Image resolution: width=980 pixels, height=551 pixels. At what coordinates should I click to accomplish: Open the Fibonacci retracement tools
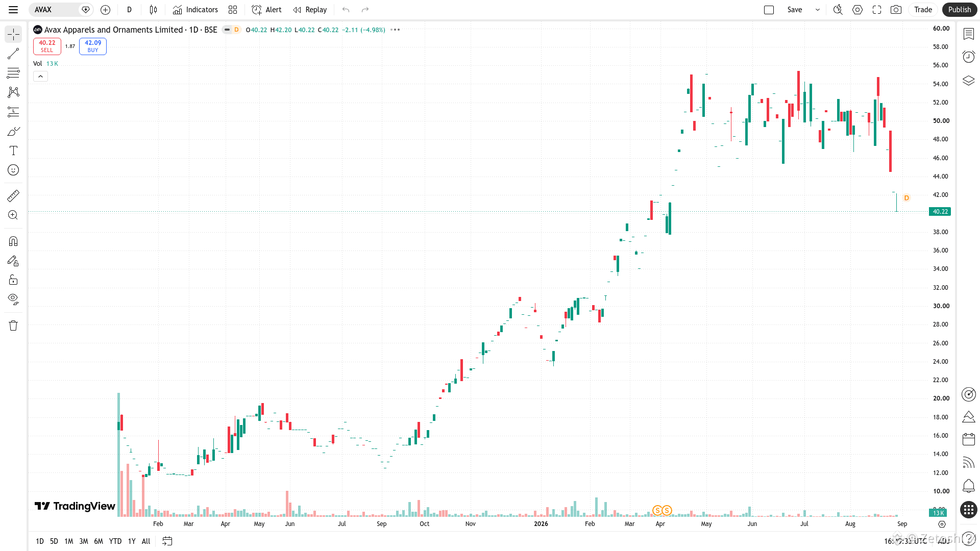coord(13,73)
